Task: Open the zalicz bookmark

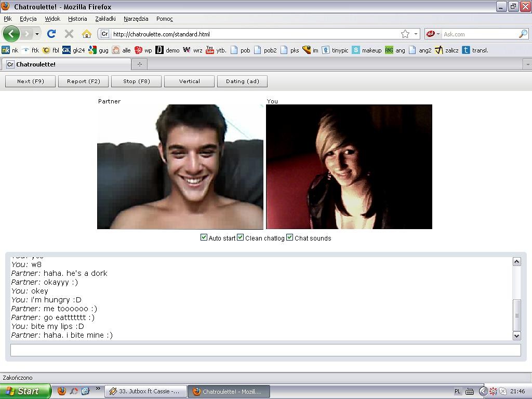Action: pos(446,50)
